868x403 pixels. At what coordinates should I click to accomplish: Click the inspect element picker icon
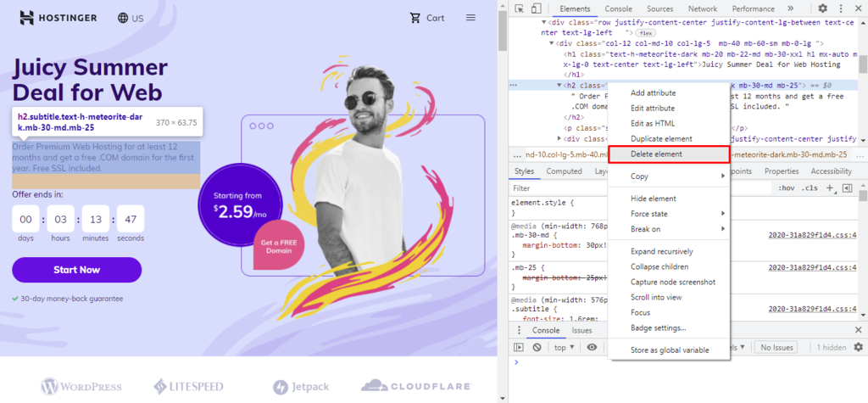518,8
